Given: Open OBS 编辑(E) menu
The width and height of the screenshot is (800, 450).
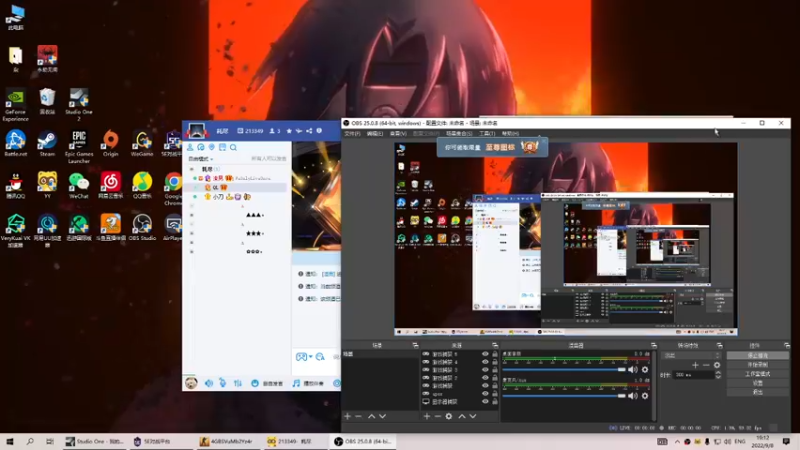Looking at the screenshot, I should pos(374,134).
